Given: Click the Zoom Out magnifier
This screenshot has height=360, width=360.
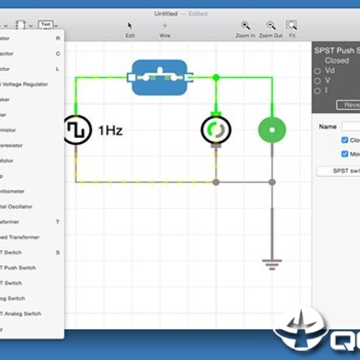Looking at the screenshot, I should click(271, 26).
